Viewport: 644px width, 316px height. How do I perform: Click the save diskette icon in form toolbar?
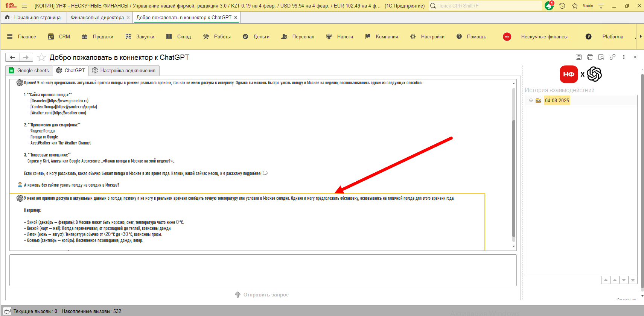pos(579,57)
